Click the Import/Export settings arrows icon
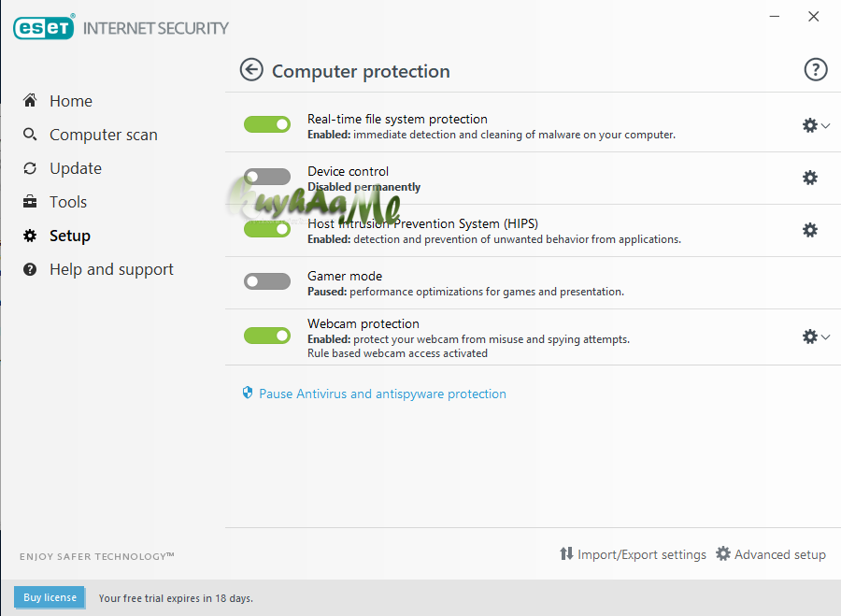Image resolution: width=841 pixels, height=616 pixels. pos(566,554)
